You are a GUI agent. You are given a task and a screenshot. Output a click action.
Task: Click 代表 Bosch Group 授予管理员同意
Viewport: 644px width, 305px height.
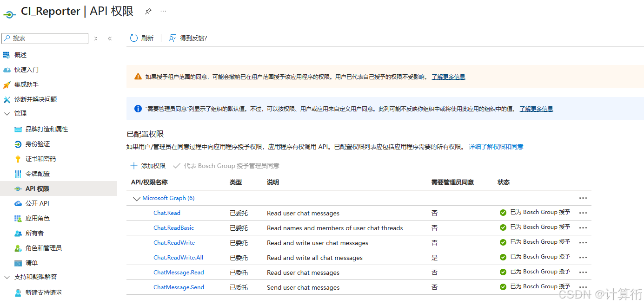(226, 166)
